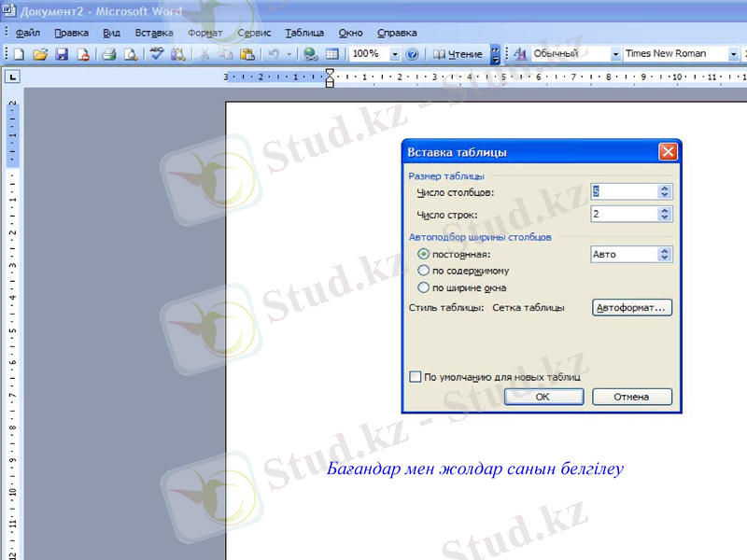Image resolution: width=747 pixels, height=560 pixels.
Task: Open the Таблица menu
Action: 305,32
